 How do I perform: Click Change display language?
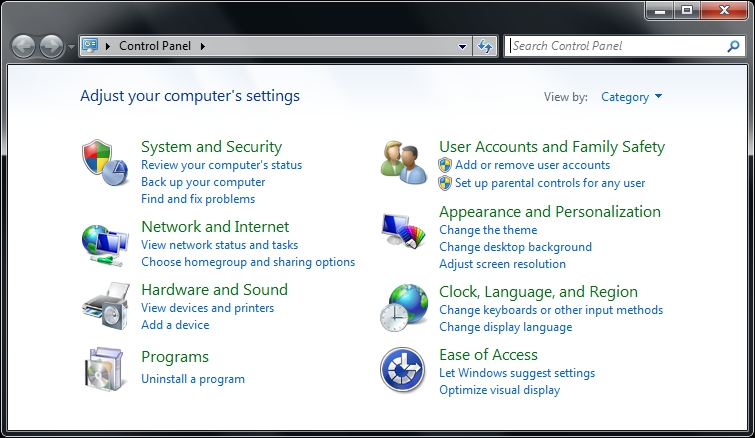click(506, 327)
